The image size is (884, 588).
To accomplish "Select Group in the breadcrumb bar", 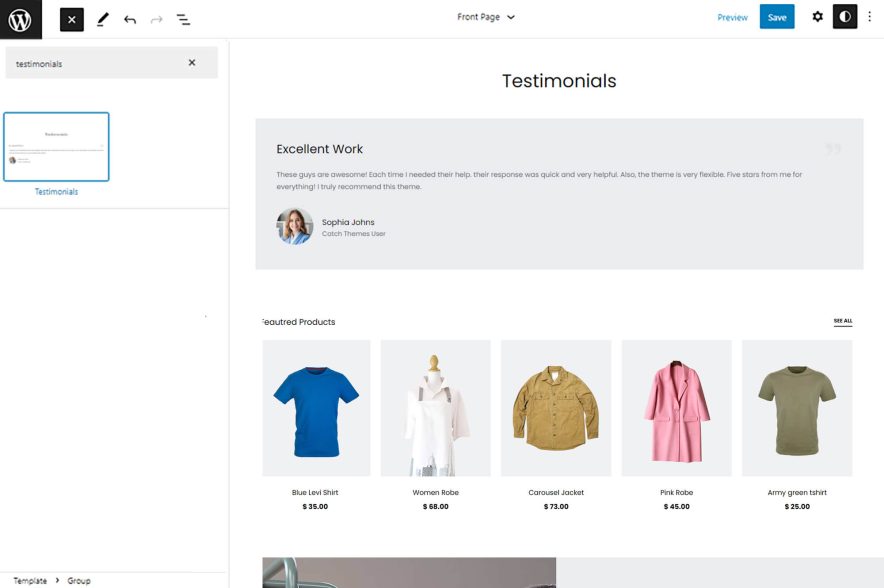I will point(79,580).
